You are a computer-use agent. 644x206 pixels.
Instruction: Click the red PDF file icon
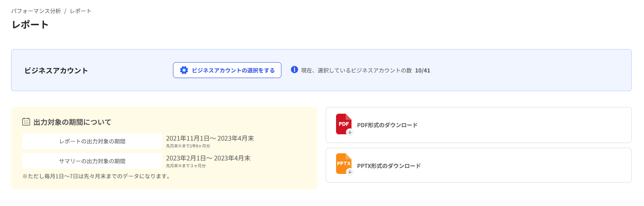pos(344,124)
